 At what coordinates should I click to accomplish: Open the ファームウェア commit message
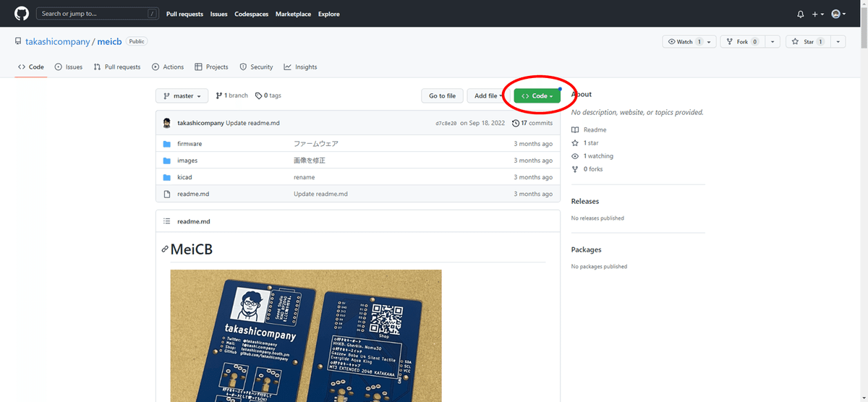pyautogui.click(x=316, y=144)
